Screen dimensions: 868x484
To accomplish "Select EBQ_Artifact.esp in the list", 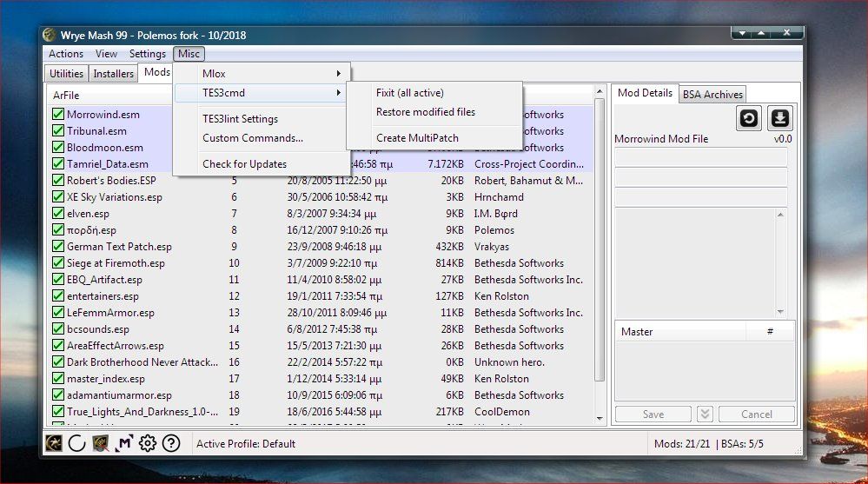I will click(x=320, y=280).
